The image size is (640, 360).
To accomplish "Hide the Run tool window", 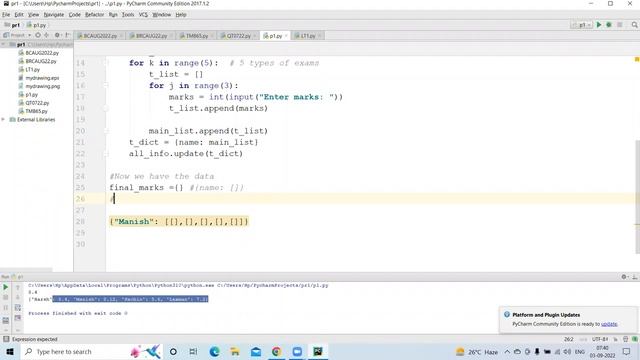I will (634, 277).
